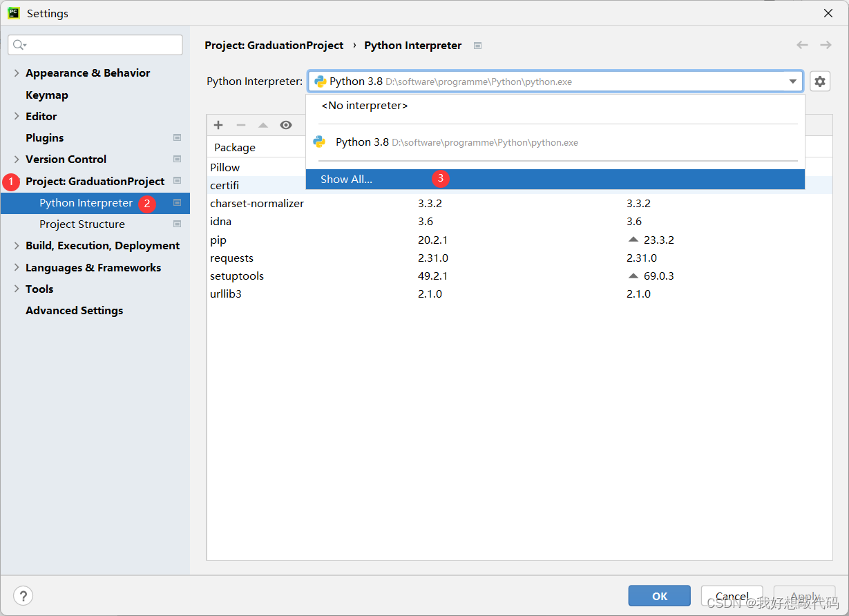Viewport: 849px width, 616px height.
Task: Click the Cancel button
Action: pyautogui.click(x=732, y=596)
